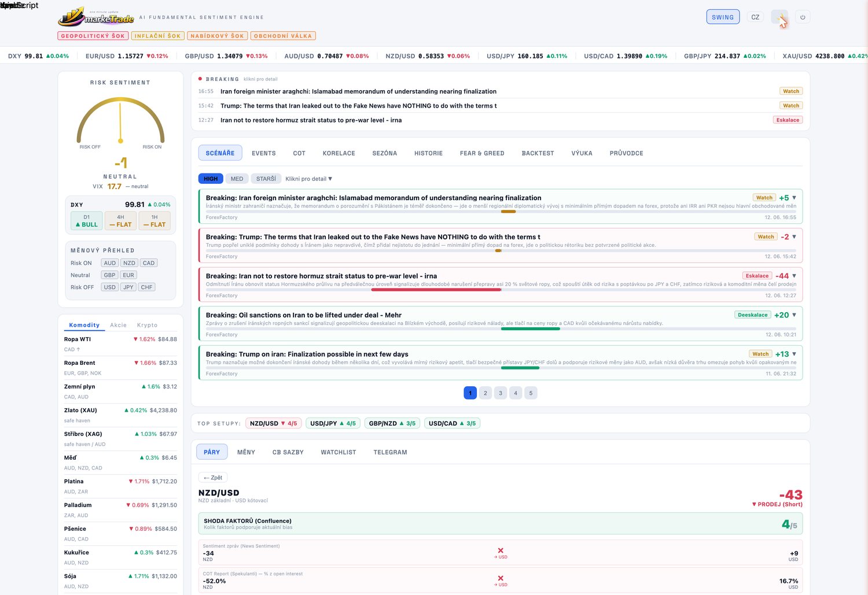The height and width of the screenshot is (595, 868).
Task: Expand the Islamabad memorandum news card arrow
Action: [794, 198]
